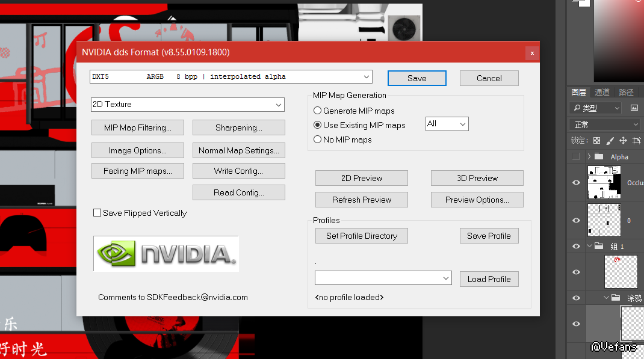Select the layer thumbnail with red logo
644x359 pixels.
621,272
